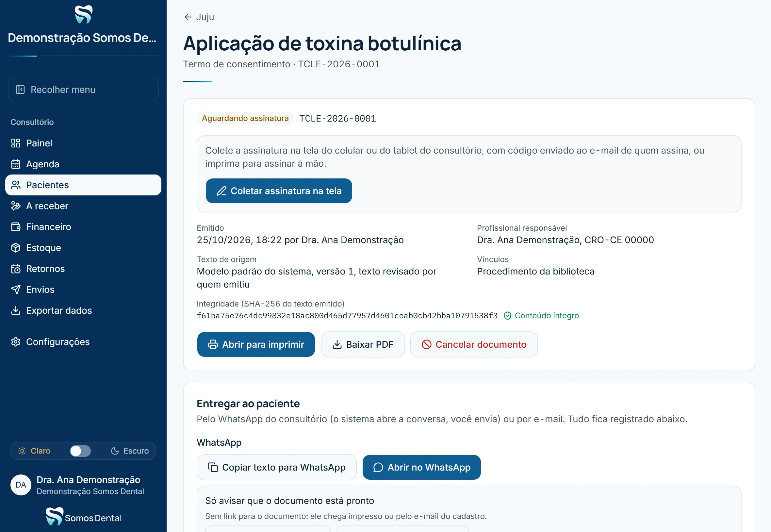Click the Financeiro wallet icon
This screenshot has height=532, width=771.
click(x=16, y=227)
